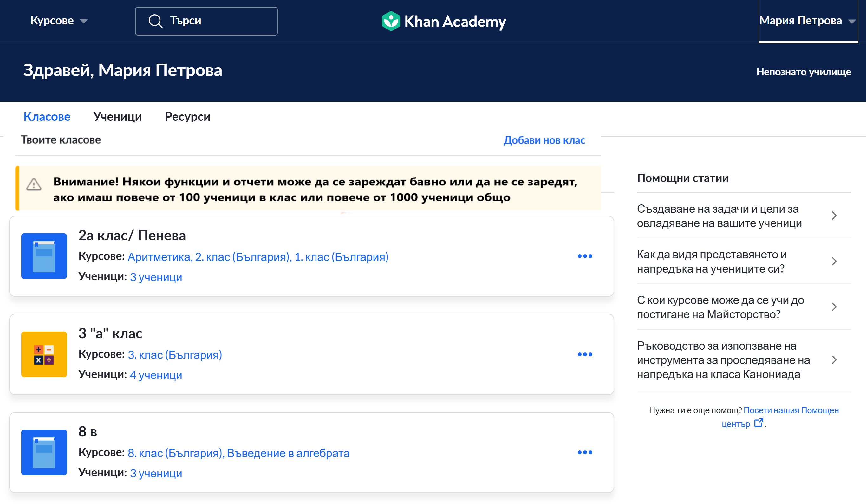Click the Твоите класове heading text
Screen dimensions: 866x504
click(61, 140)
